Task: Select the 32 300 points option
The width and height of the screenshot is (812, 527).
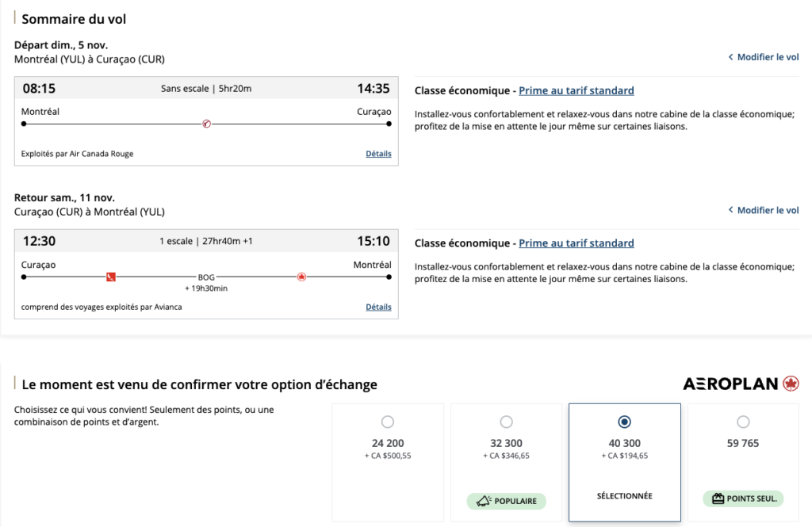Action: click(506, 422)
